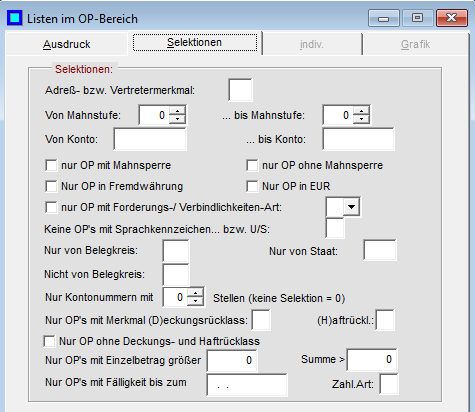The height and width of the screenshot is (412, 475).
Task: Focus the bis Konto input field
Action: (x=358, y=139)
